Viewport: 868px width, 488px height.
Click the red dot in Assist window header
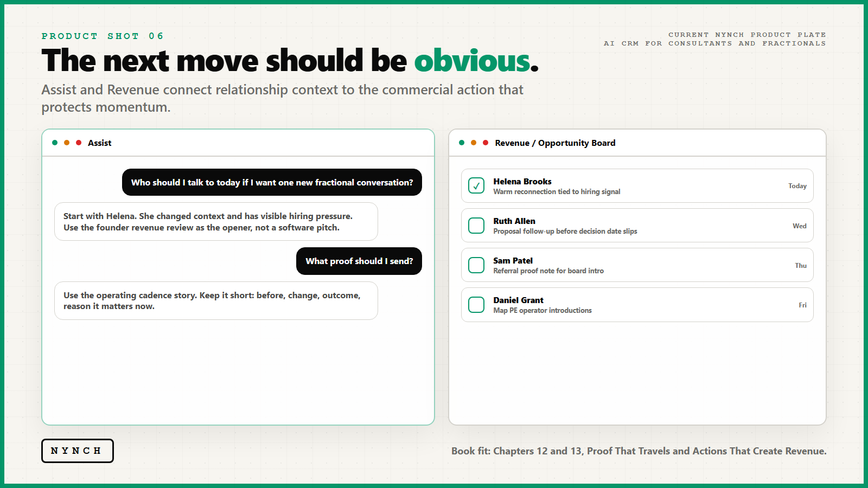(x=79, y=143)
